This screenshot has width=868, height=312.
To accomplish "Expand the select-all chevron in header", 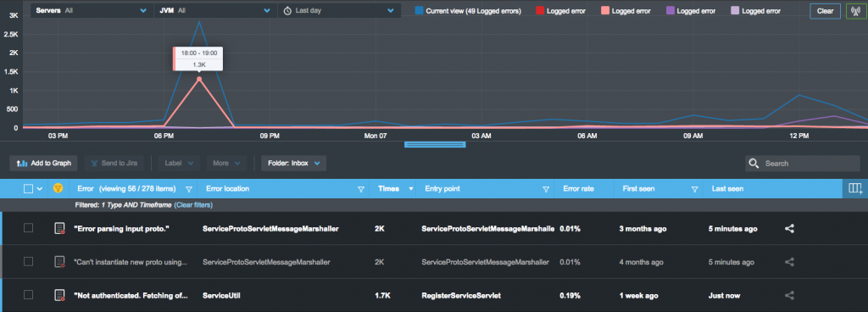I will pos(39,189).
